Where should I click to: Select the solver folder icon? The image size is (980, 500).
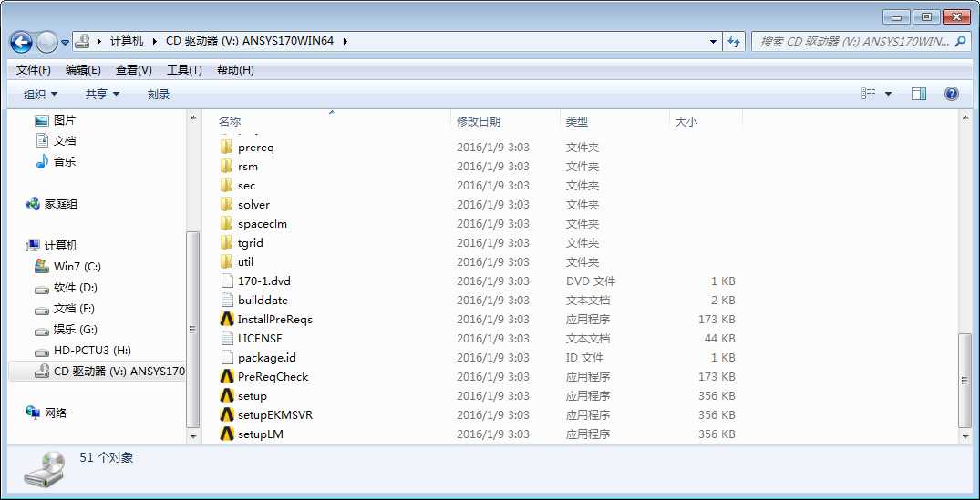(226, 205)
